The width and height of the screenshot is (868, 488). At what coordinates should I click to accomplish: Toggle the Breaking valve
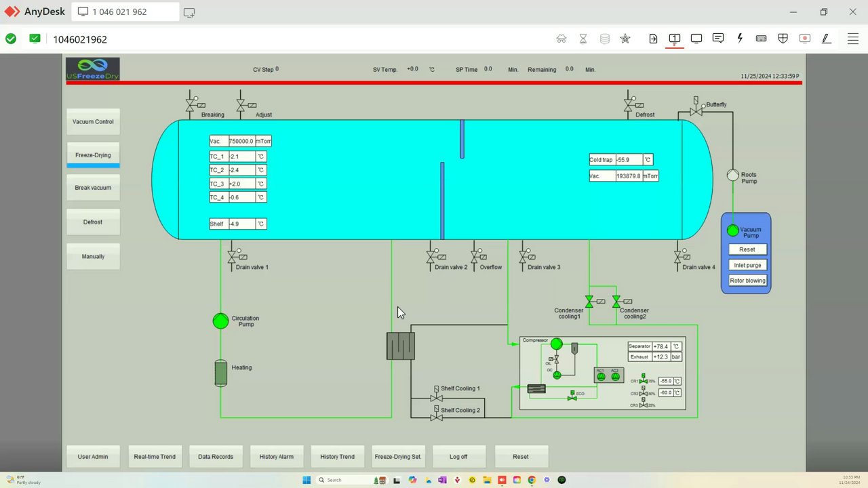pyautogui.click(x=190, y=106)
